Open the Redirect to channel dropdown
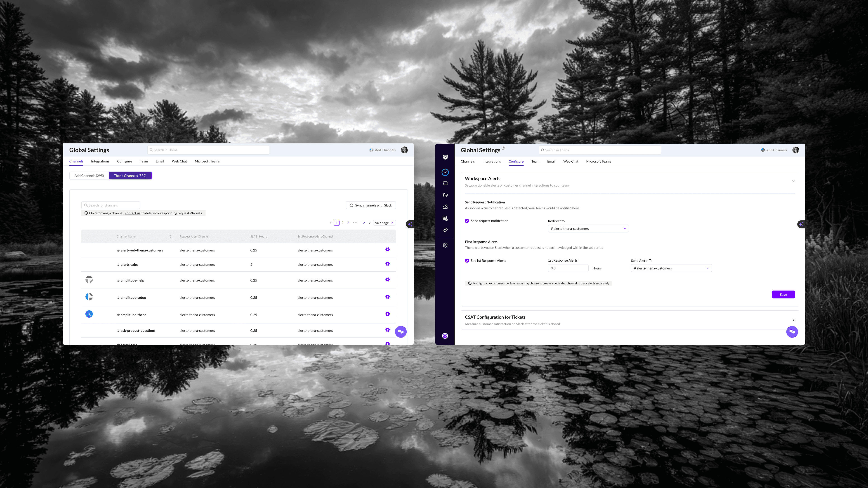Screen dimensions: 868x488 click(588, 229)
